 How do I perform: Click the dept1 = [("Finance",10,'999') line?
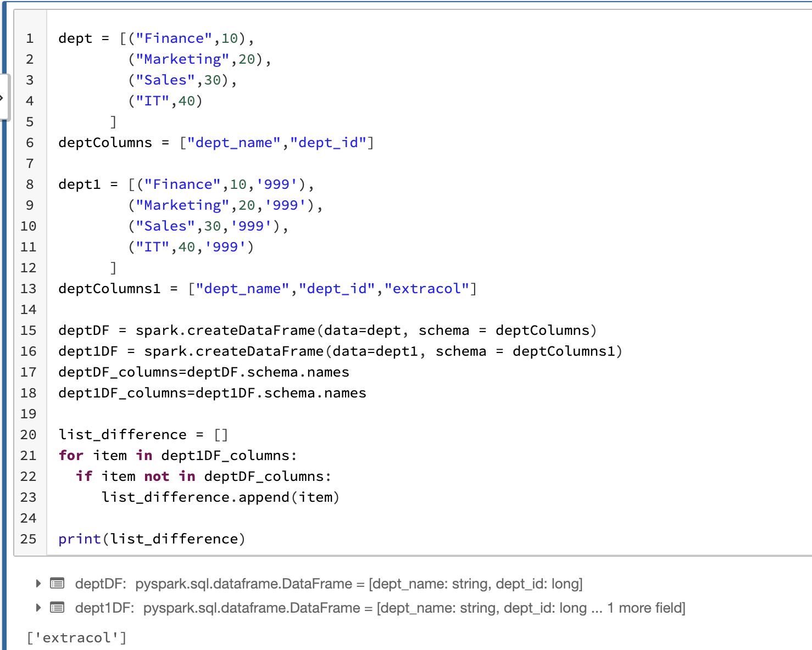click(186, 184)
